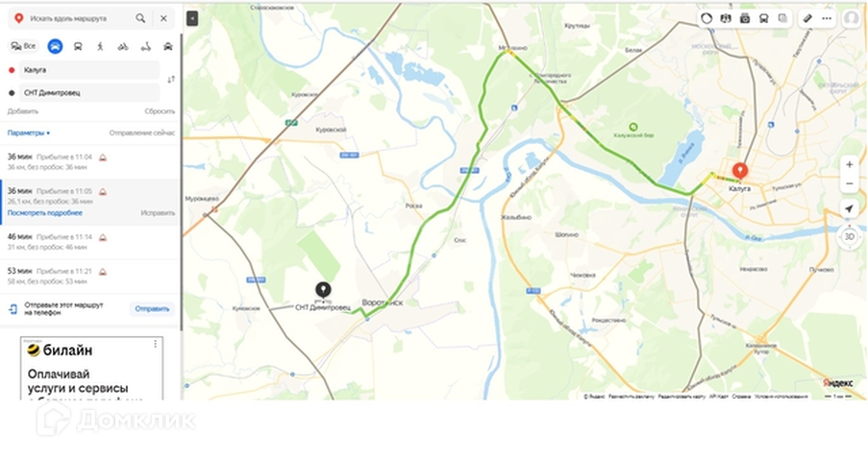Image resolution: width=868 pixels, height=461 pixels.
Task: Open the ruler measurement tool
Action: 807,18
